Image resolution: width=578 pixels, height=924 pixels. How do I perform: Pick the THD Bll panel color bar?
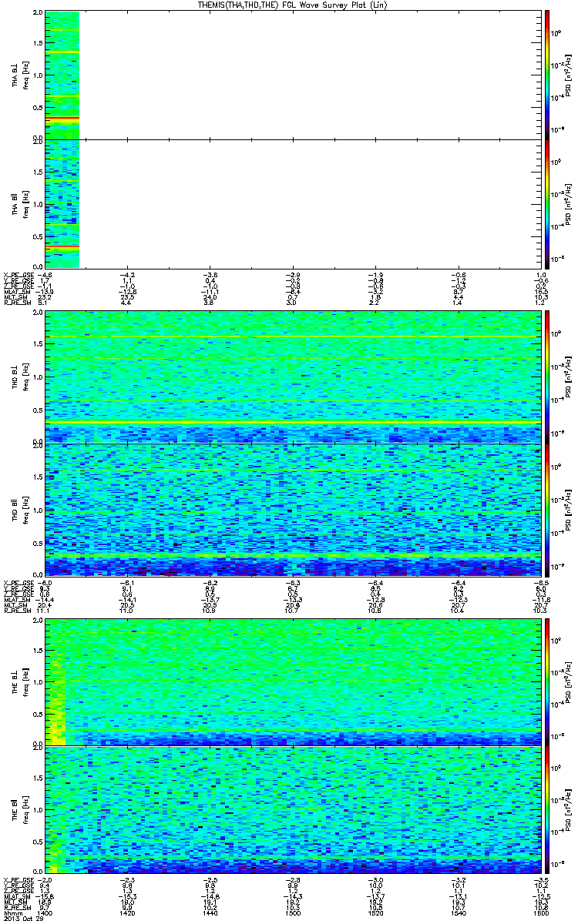(548, 509)
